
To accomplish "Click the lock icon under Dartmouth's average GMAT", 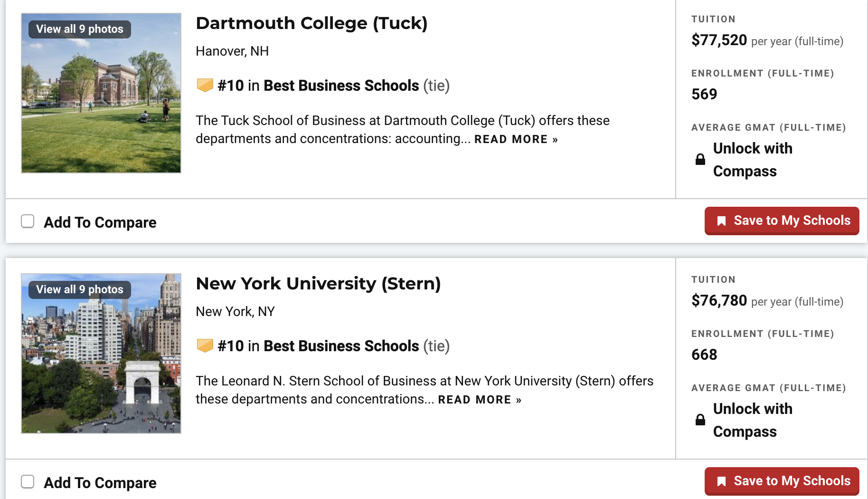I will (700, 160).
